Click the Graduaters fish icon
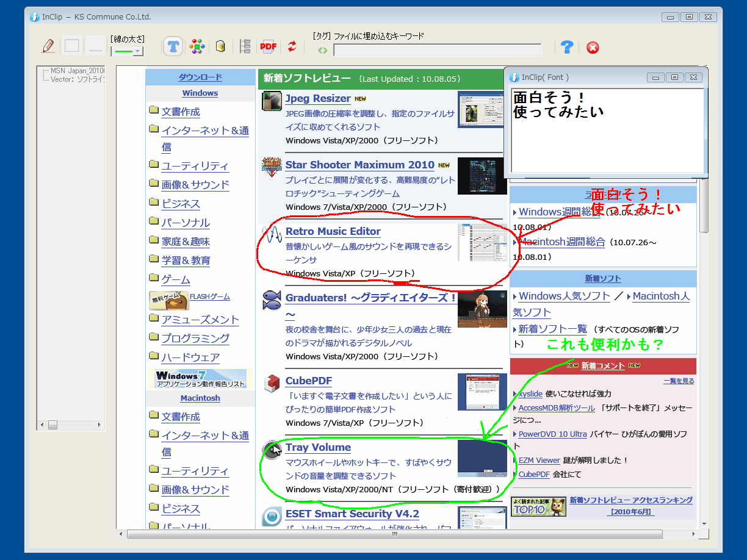 (272, 300)
